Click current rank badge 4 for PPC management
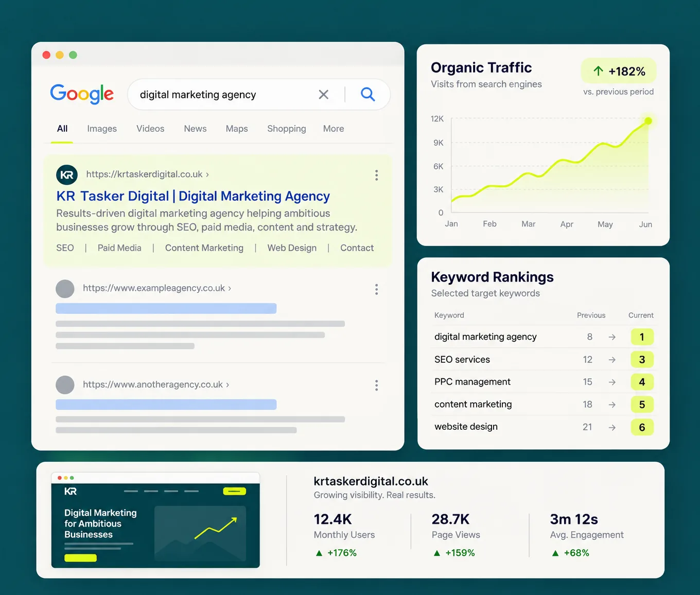The width and height of the screenshot is (700, 595). coord(642,382)
